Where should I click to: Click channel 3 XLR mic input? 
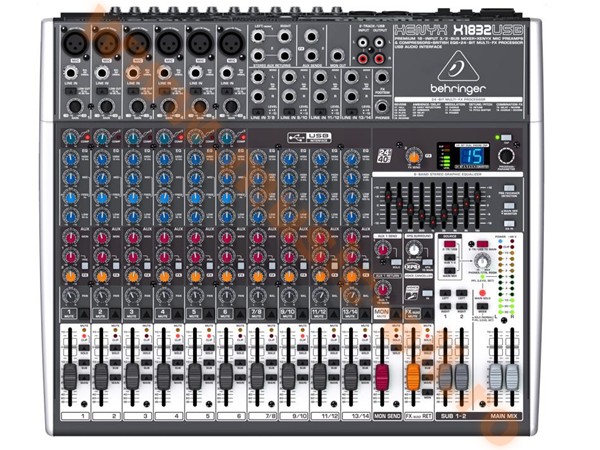(137, 43)
